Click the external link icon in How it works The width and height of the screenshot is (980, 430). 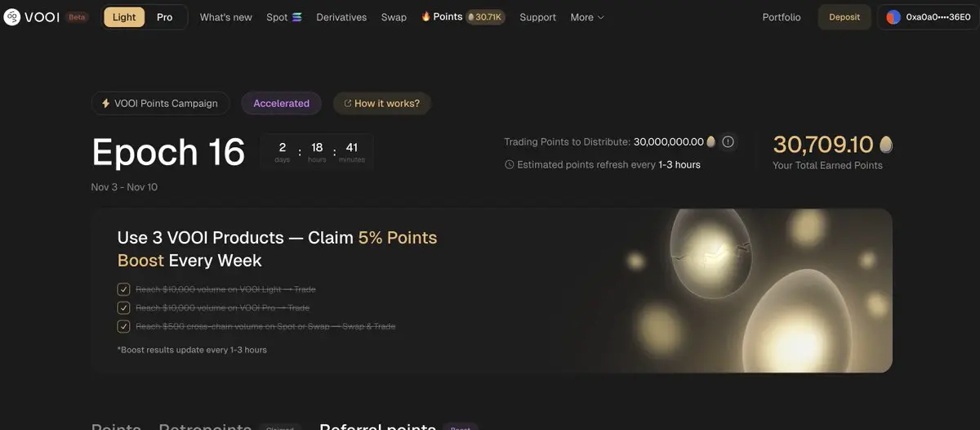click(348, 104)
